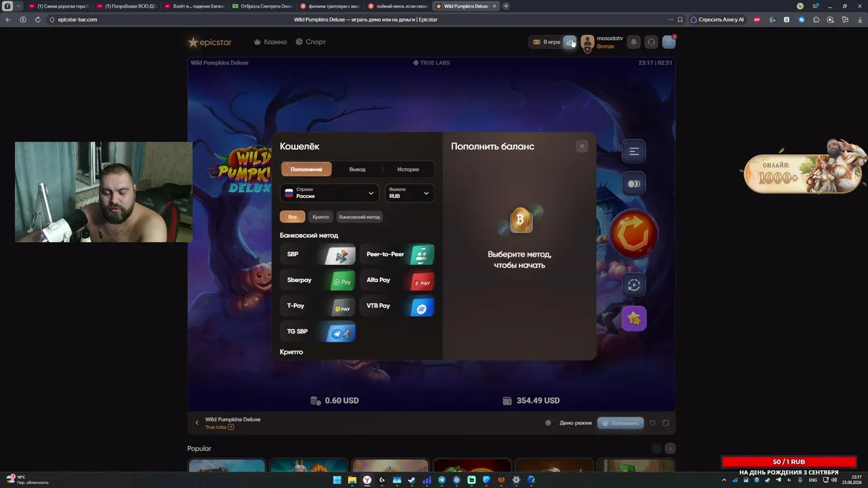Choose the VTB Pay payment method
868x488 pixels.
(x=397, y=306)
